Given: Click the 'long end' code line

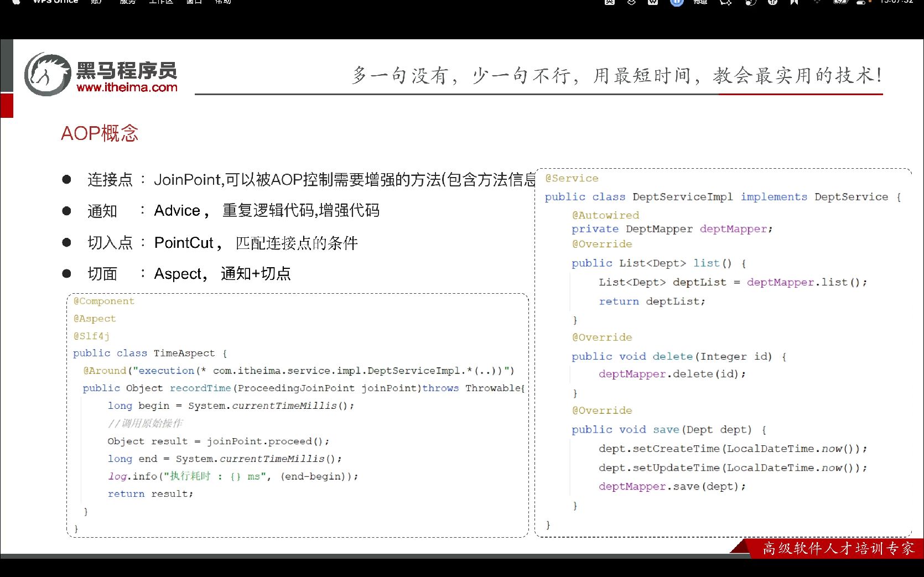Looking at the screenshot, I should point(225,459).
